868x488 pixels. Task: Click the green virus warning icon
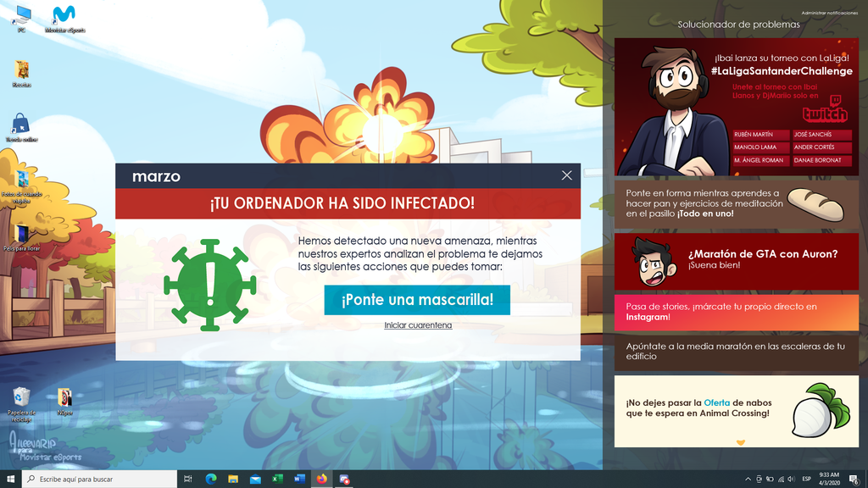(x=210, y=286)
